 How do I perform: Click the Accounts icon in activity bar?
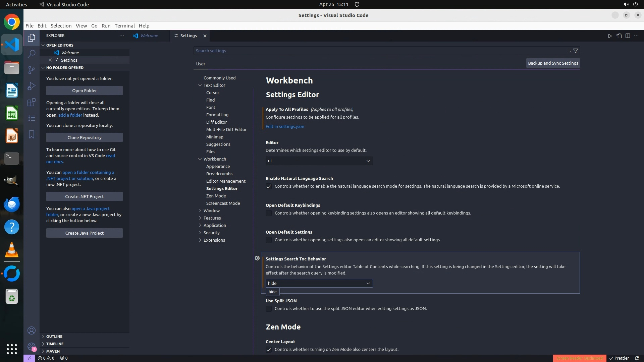(32, 330)
